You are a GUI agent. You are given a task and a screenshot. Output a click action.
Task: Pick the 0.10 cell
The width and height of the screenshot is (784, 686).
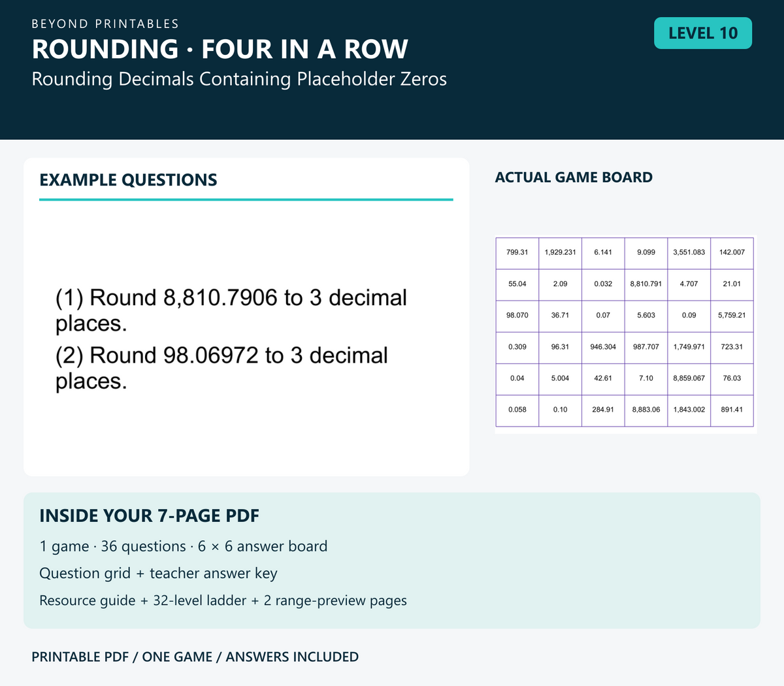(560, 410)
